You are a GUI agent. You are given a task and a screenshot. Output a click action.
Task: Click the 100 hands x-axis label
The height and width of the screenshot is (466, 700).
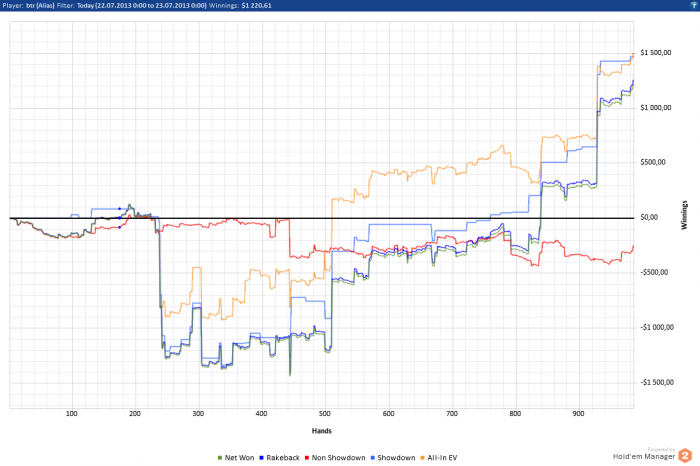coord(71,414)
